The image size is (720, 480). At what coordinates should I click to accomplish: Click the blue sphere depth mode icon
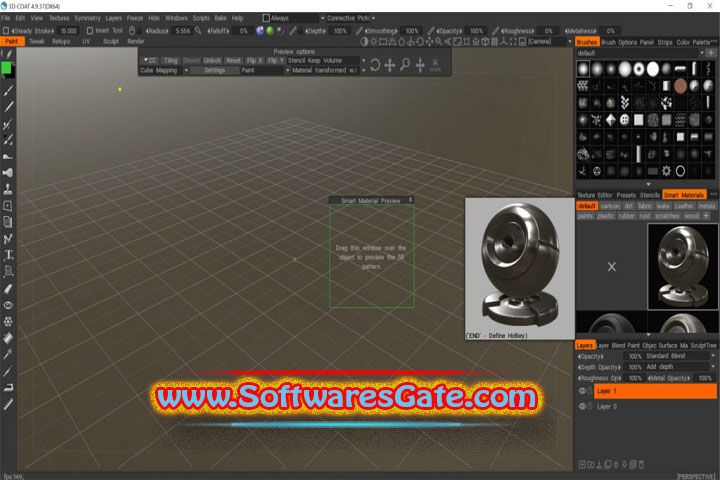tap(260, 31)
